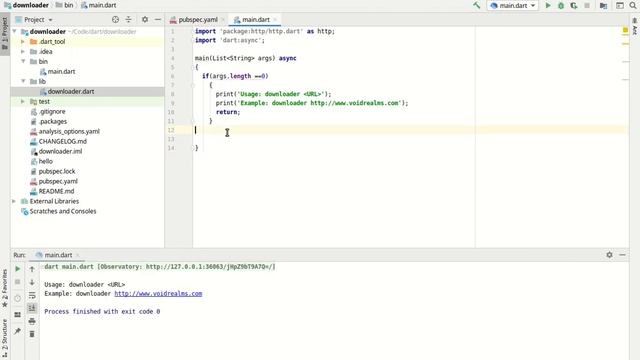Image resolution: width=640 pixels, height=360 pixels.
Task: Switch to the pubspec.yaml editor tab
Action: [198, 20]
